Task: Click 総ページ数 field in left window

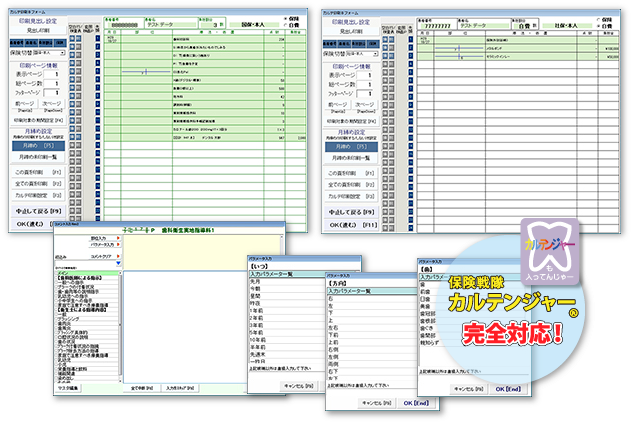Action: coord(51,83)
